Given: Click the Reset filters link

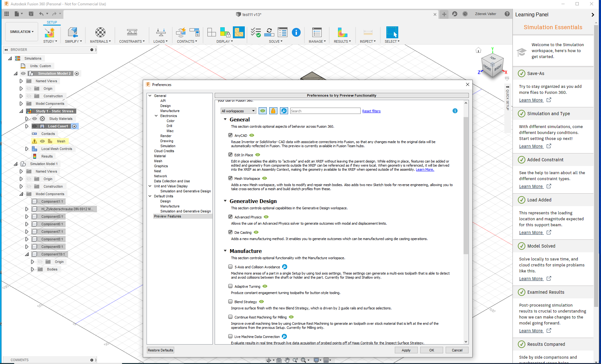Looking at the screenshot, I should coord(371,111).
